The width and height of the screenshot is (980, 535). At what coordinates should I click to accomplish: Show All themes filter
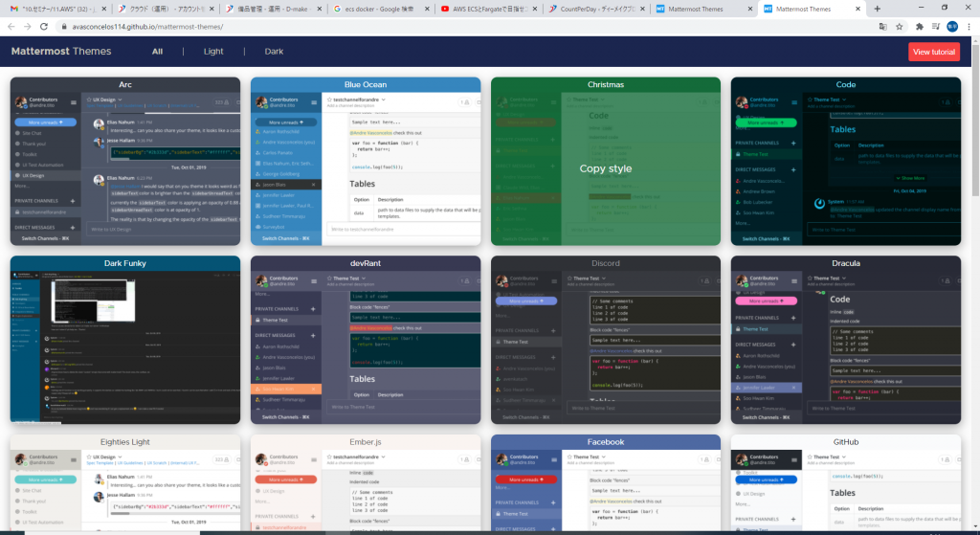pyautogui.click(x=158, y=52)
